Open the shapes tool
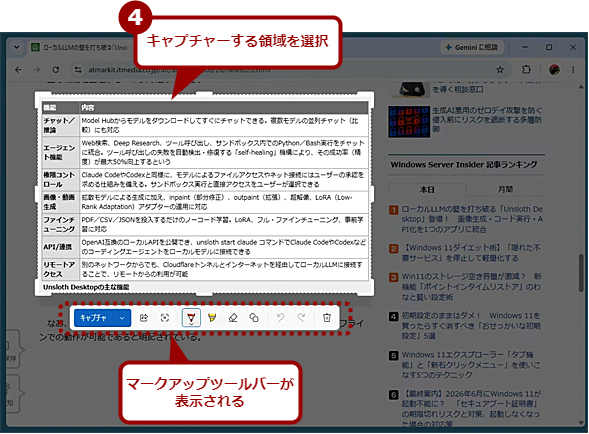The height and width of the screenshot is (434, 589). pyautogui.click(x=254, y=318)
